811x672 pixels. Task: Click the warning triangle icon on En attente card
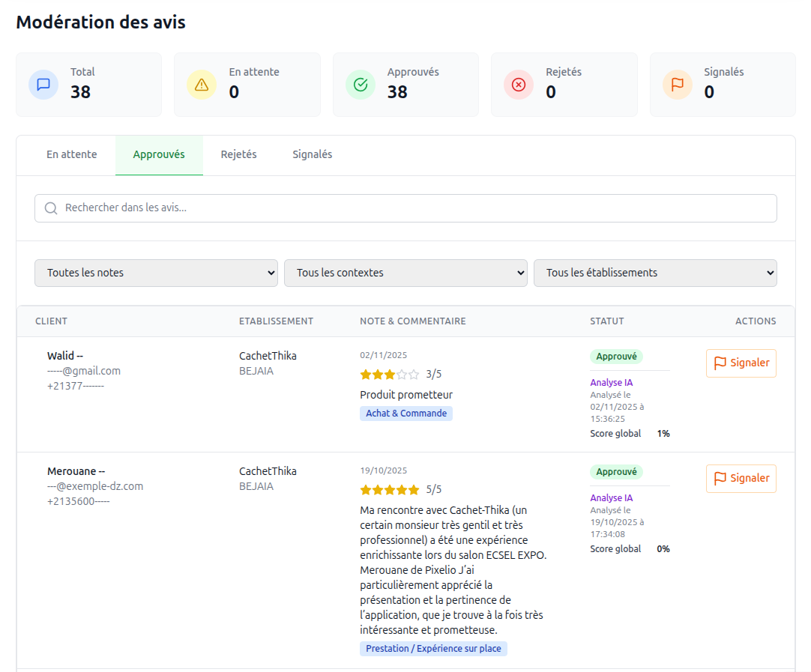[x=202, y=84]
